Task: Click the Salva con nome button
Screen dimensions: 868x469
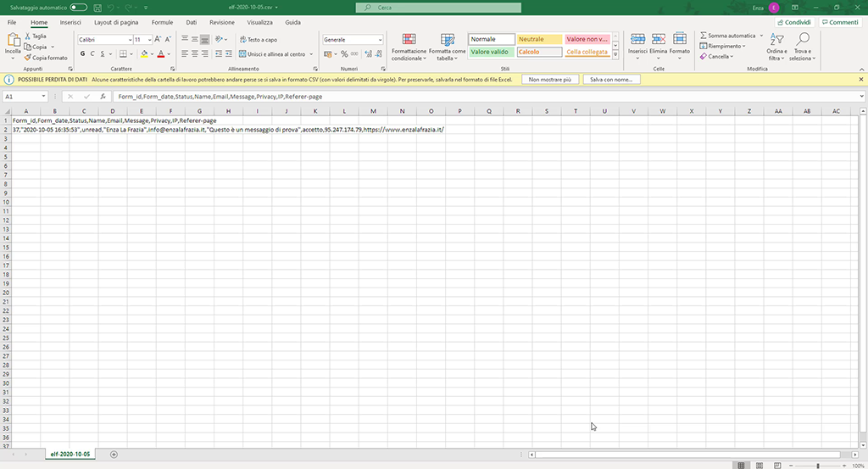Action: point(610,79)
